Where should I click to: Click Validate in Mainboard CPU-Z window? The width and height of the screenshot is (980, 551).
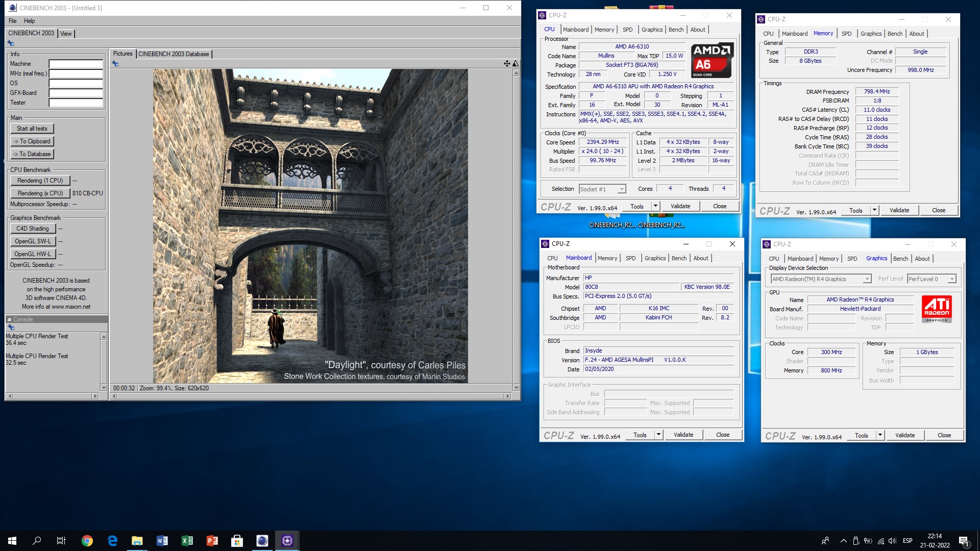click(x=683, y=435)
